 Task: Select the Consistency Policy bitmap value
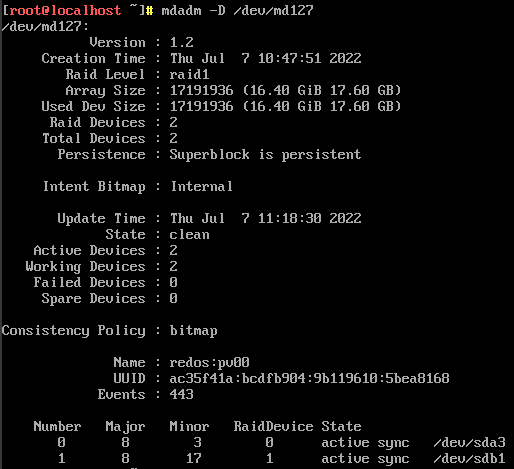pos(193,331)
